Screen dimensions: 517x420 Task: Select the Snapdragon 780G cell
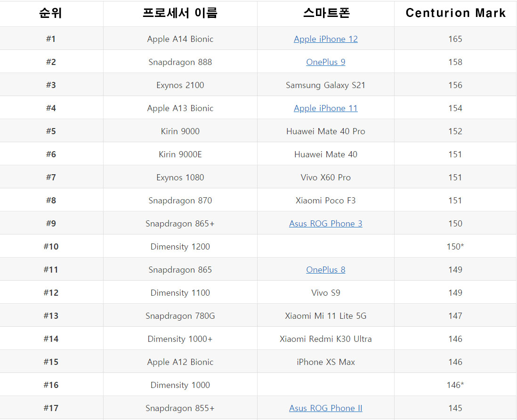point(180,316)
